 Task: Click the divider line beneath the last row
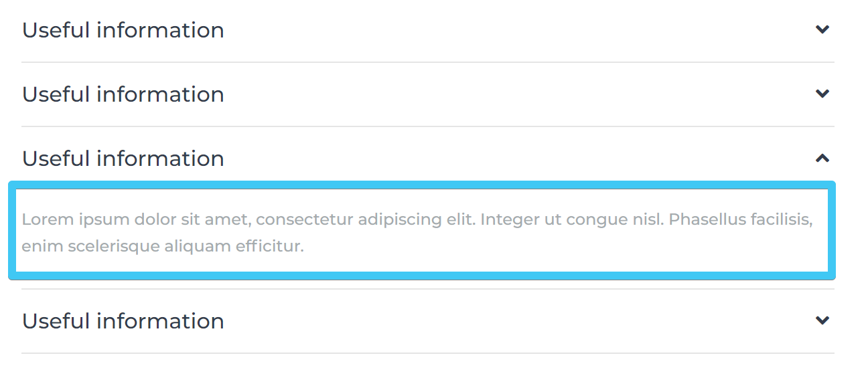tap(427, 353)
